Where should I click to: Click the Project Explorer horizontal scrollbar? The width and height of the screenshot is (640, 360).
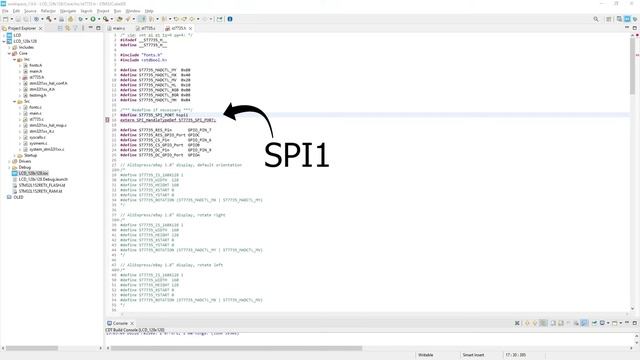coord(32,348)
